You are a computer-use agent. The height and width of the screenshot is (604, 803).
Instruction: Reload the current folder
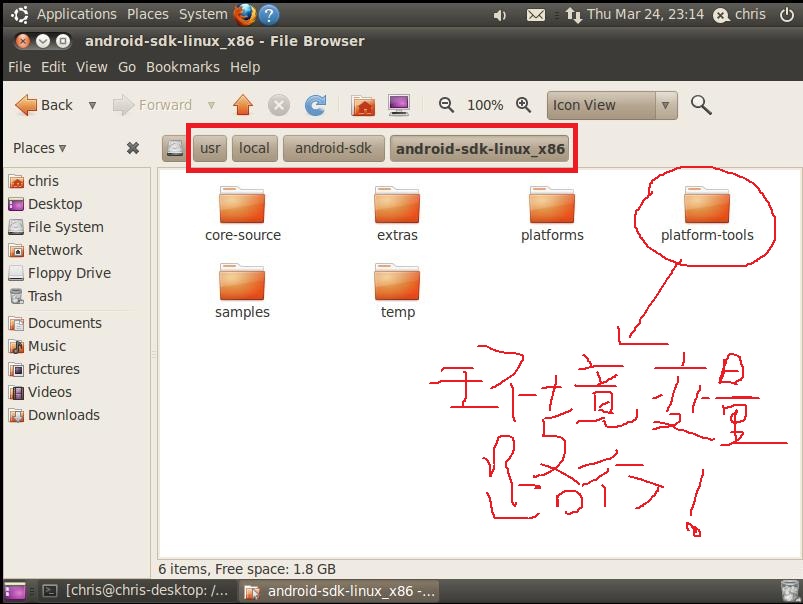click(315, 105)
